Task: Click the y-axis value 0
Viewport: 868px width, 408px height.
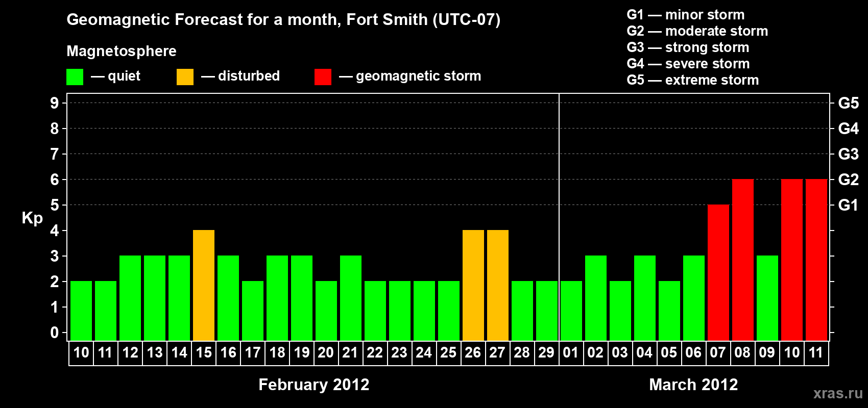Action: [x=55, y=333]
